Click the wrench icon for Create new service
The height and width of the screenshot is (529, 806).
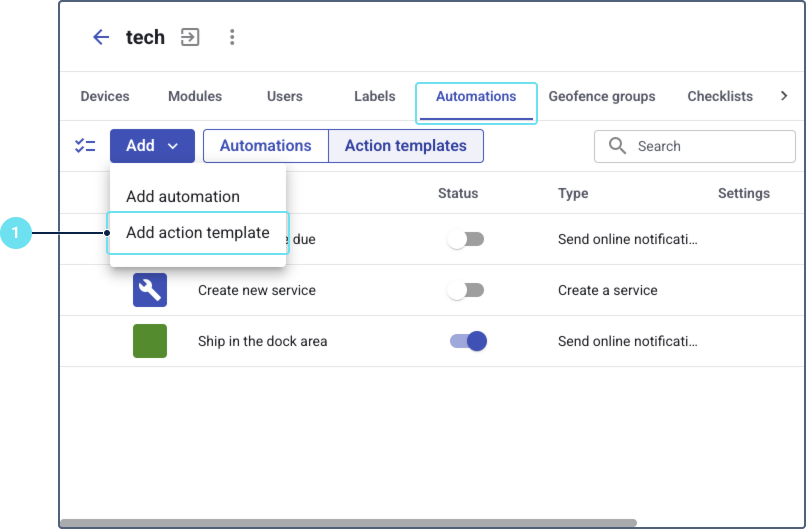point(150,290)
